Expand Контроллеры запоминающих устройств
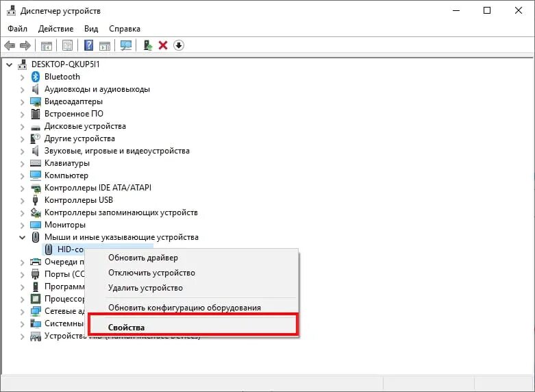 click(23, 212)
